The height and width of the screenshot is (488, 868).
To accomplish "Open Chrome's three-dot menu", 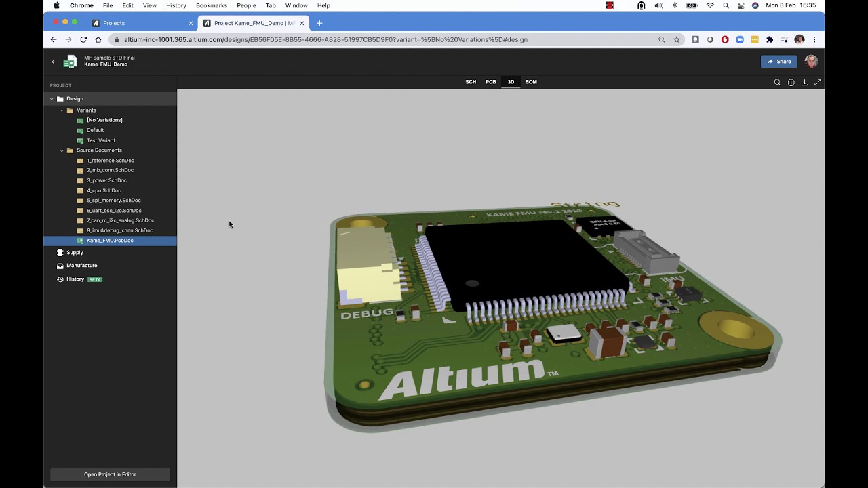I will (814, 39).
